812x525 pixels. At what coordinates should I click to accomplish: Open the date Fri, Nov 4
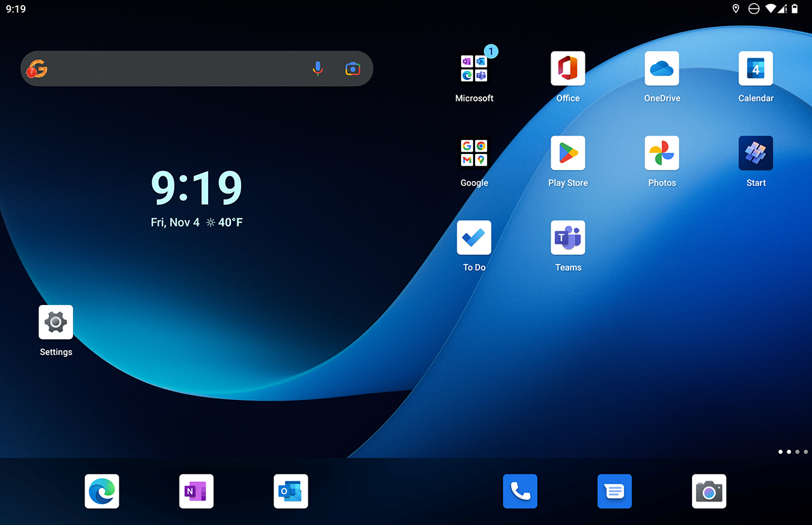click(x=175, y=223)
